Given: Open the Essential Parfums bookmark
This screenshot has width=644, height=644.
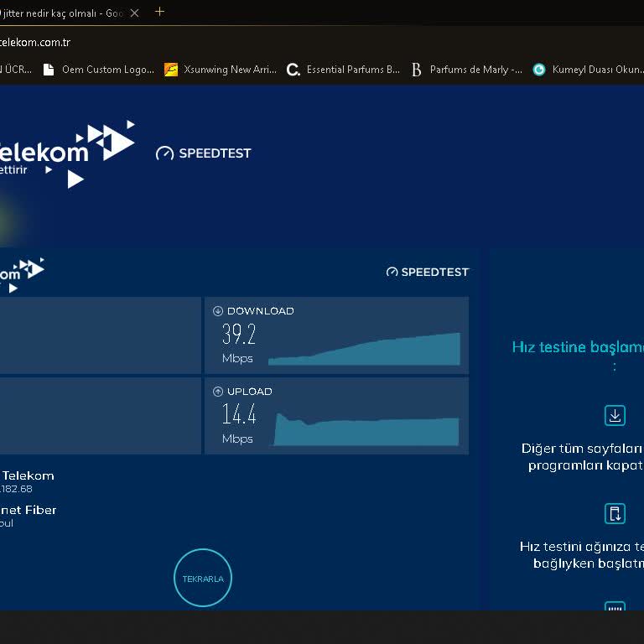Looking at the screenshot, I should (343, 70).
